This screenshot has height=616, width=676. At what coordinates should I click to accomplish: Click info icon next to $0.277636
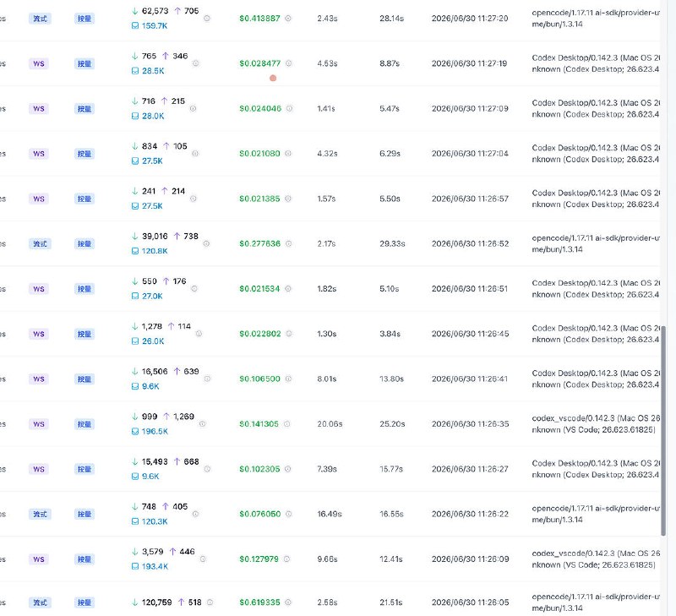[x=288, y=243]
